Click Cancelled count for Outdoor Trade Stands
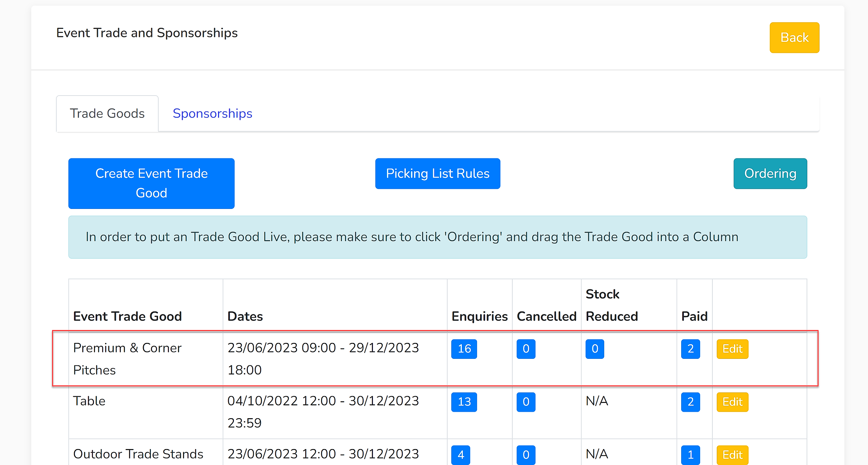Image resolution: width=868 pixels, height=465 pixels. coord(526,455)
